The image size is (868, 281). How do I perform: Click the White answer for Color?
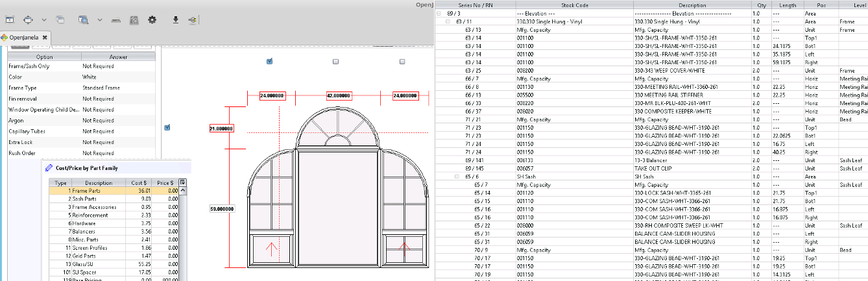coord(118,77)
